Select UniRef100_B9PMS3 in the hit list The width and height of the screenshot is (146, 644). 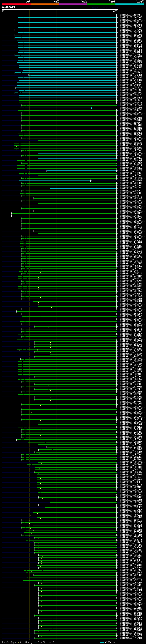(x=131, y=146)
